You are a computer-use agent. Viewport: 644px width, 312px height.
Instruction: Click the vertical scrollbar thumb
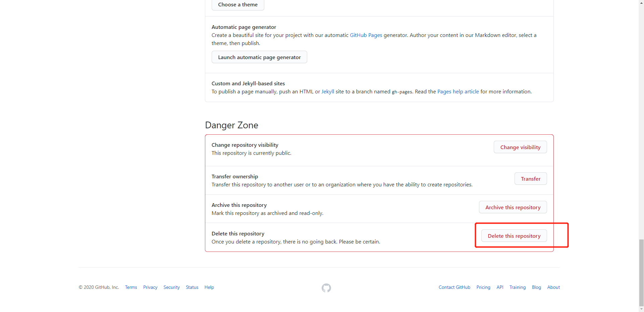(641, 272)
